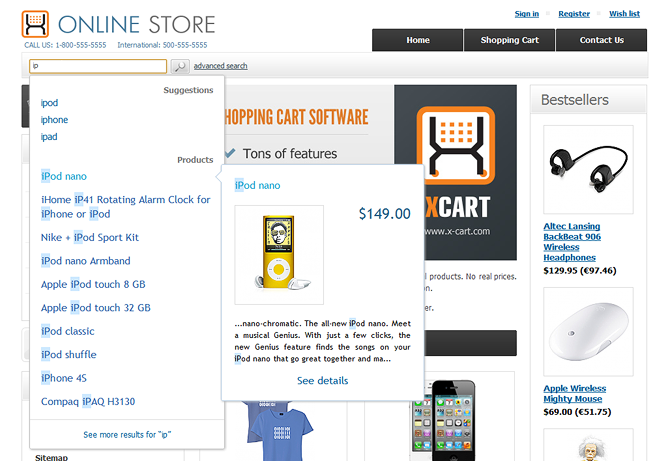The image size is (668, 461).
Task: Click the Online Store logo icon
Action: pyautogui.click(x=35, y=24)
